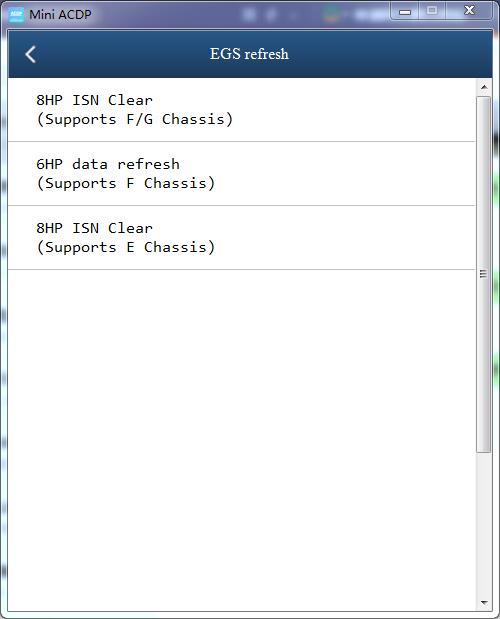
Task: Click the scrollbar thumb grip lines
Action: pos(483,274)
